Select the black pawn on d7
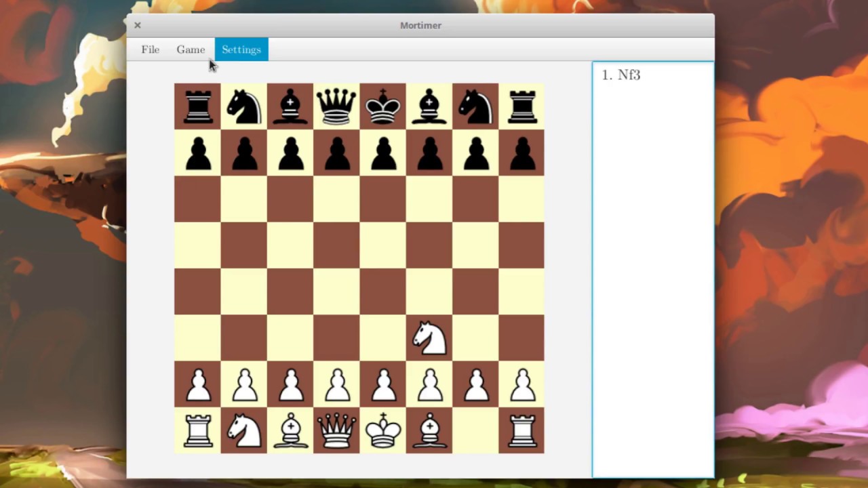Image resolution: width=868 pixels, height=488 pixels. tap(336, 152)
